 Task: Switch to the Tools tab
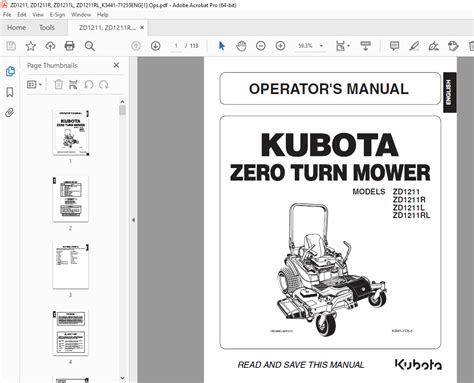(47, 28)
